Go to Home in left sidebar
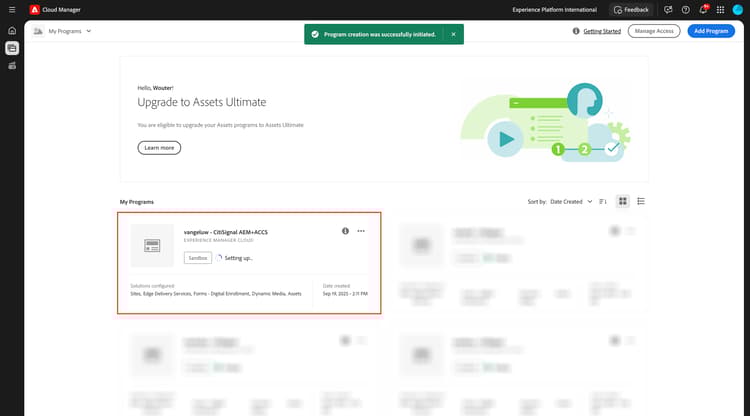The width and height of the screenshot is (750, 416). [x=12, y=31]
